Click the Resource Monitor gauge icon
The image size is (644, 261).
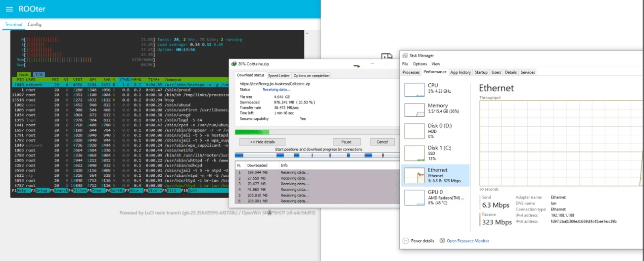pos(442,241)
